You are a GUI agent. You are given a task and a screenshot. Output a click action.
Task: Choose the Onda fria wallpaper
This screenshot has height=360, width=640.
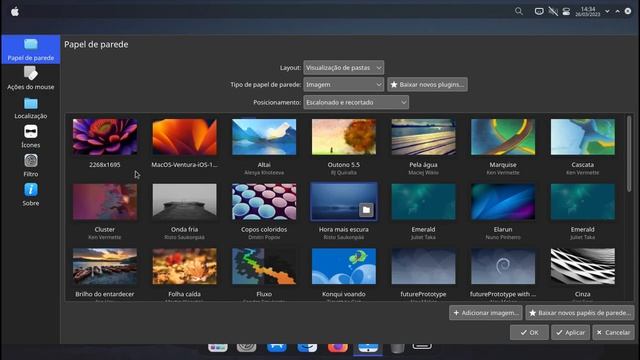pos(184,202)
